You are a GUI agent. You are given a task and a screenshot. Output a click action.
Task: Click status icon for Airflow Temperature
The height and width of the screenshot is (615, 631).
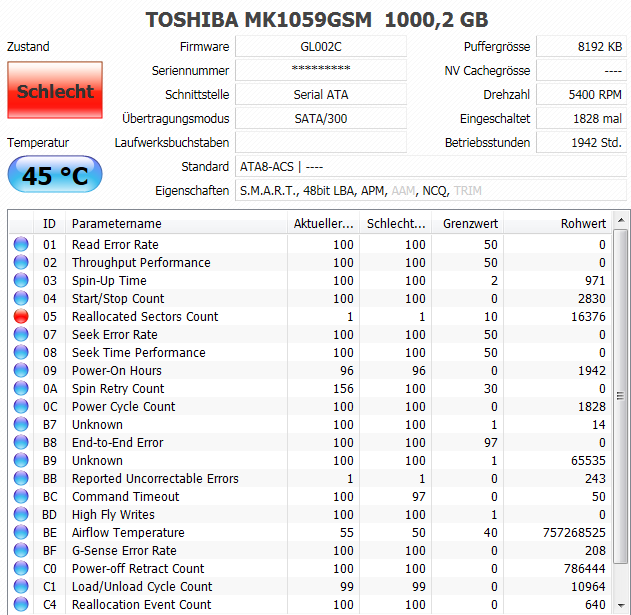tap(21, 532)
